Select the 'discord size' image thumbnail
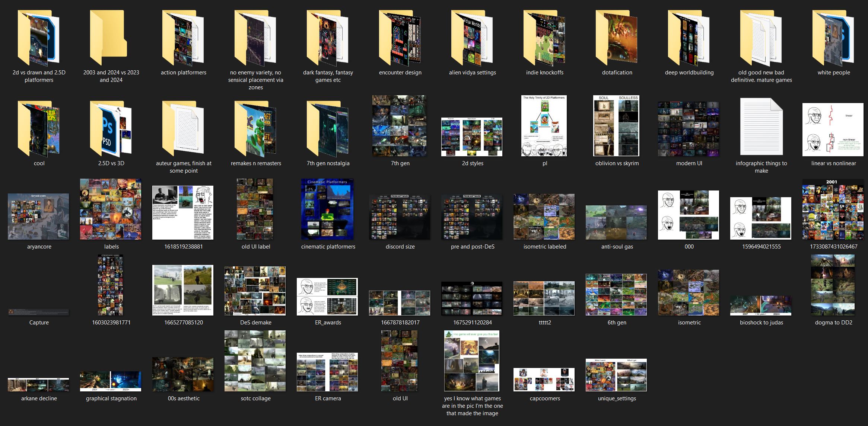This screenshot has width=868, height=426. coord(400,217)
